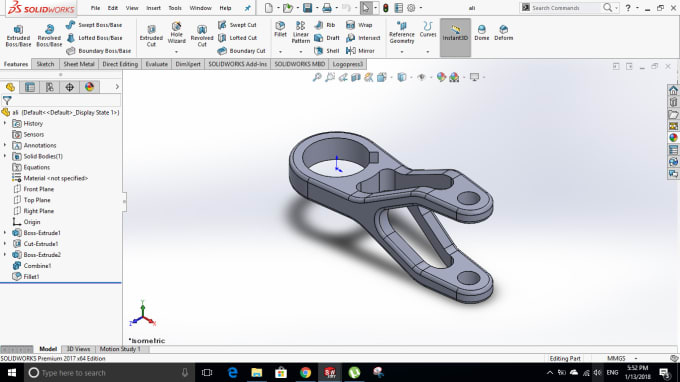Open the FeatureManager design tree tab

coord(10,87)
